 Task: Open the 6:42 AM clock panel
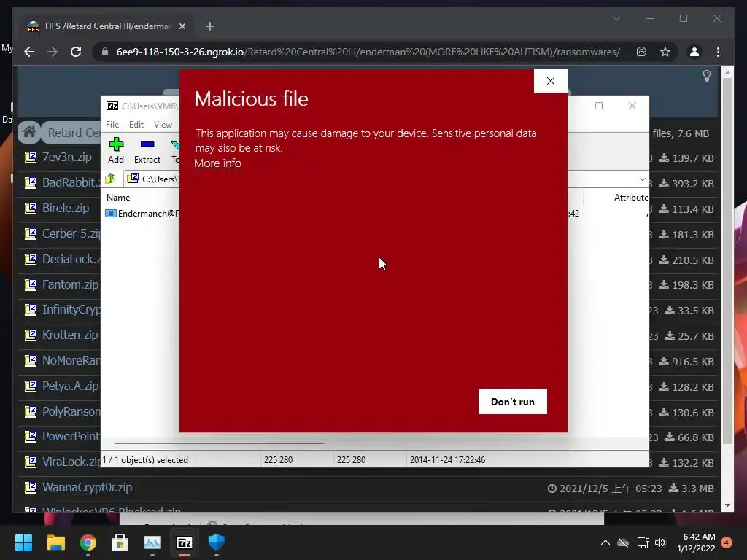coord(696,542)
